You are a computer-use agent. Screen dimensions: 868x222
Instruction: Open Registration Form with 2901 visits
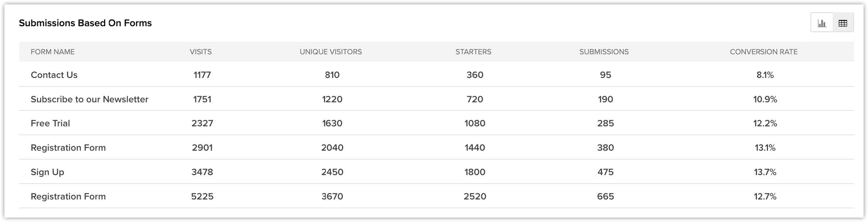tap(68, 148)
